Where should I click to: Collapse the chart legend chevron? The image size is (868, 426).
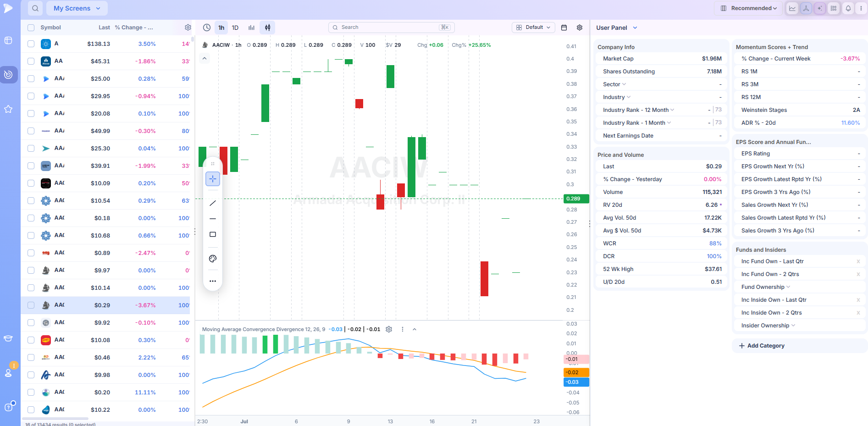pos(205,58)
